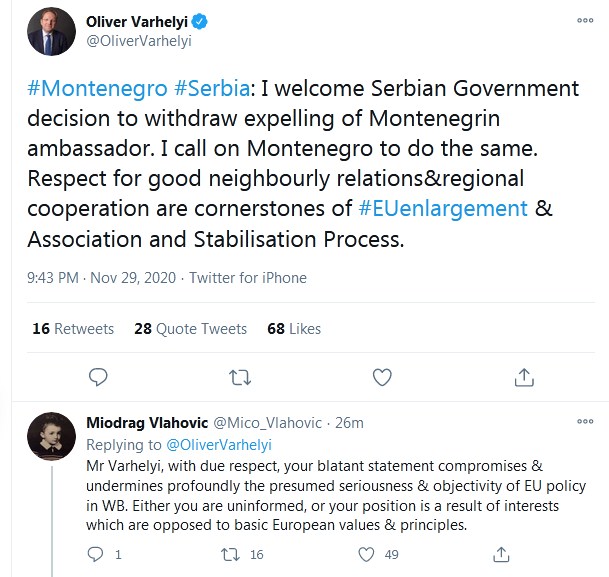Like Oliver Varhelyi's main tweet
Image resolution: width=609 pixels, height=577 pixels.
click(x=382, y=377)
